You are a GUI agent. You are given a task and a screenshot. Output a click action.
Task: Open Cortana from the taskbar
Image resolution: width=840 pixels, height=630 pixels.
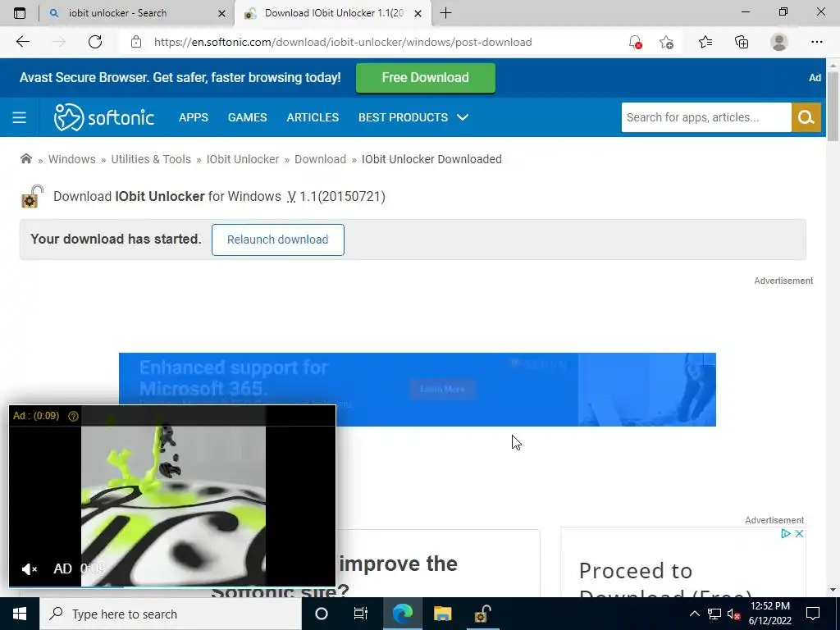[x=322, y=614]
